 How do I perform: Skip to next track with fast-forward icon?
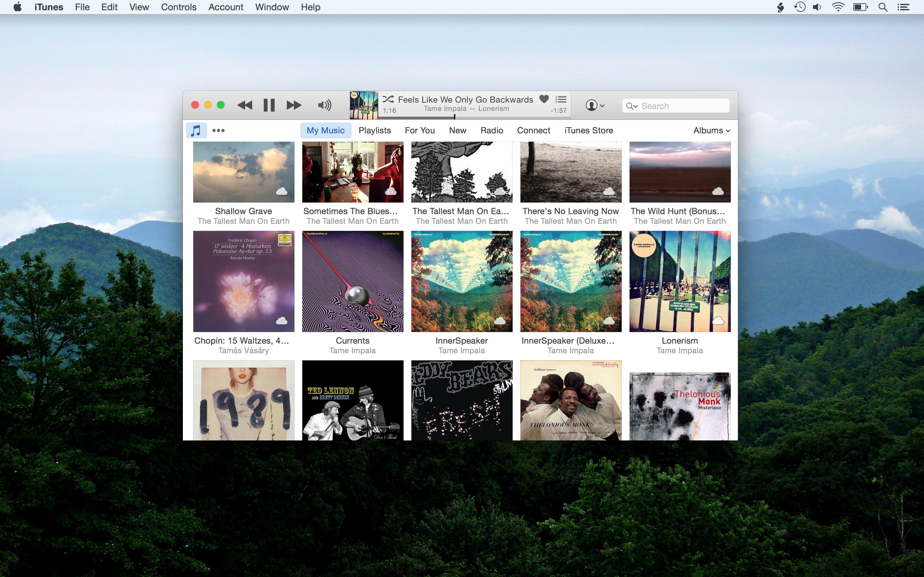pyautogui.click(x=294, y=105)
